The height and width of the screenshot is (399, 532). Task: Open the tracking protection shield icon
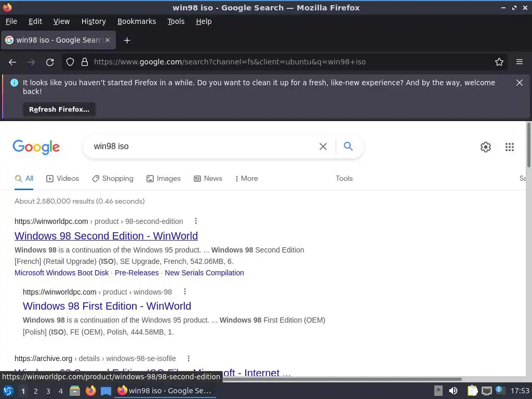[70, 62]
